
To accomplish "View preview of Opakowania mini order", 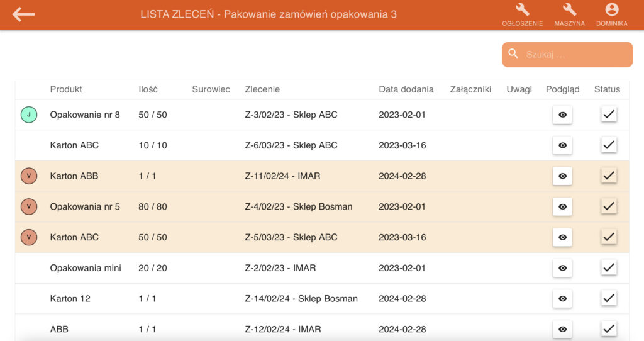I will pos(562,268).
